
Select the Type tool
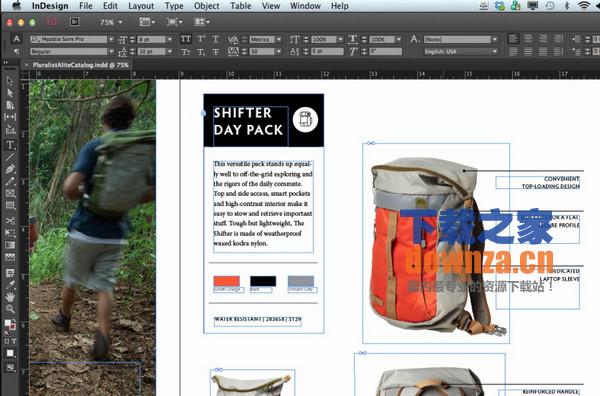pos(10,145)
